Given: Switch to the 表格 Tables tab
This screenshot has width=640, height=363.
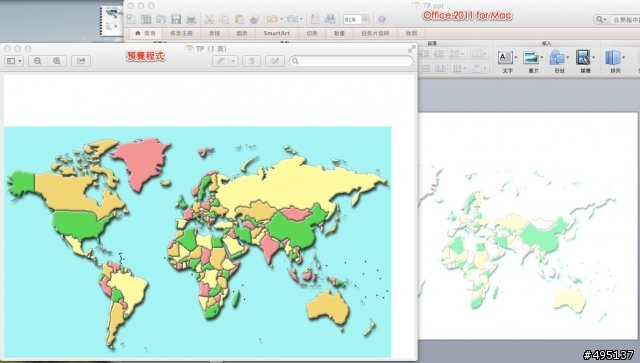Looking at the screenshot, I should pos(214,33).
